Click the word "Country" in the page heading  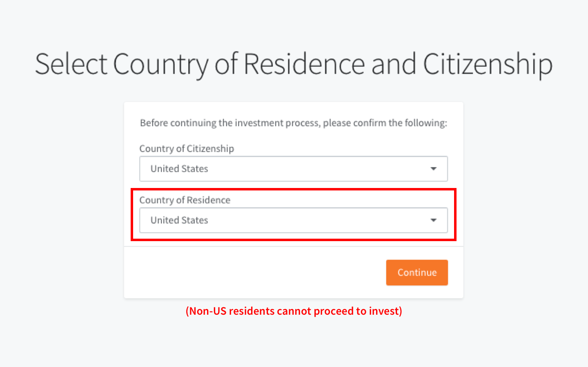tap(161, 65)
